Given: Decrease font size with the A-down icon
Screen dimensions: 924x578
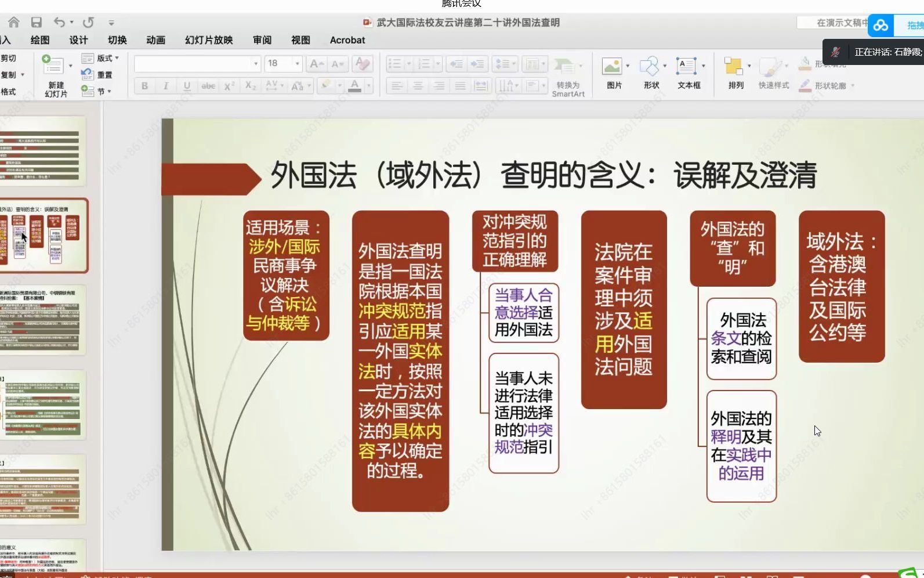Looking at the screenshot, I should click(x=338, y=63).
